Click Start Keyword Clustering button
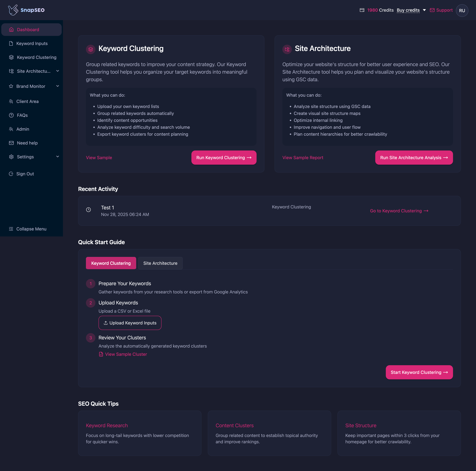 tap(419, 372)
